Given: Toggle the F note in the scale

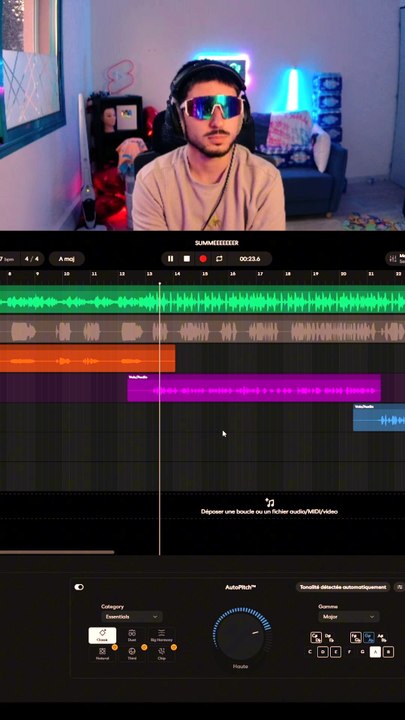Looking at the screenshot, I should click(x=349, y=652).
